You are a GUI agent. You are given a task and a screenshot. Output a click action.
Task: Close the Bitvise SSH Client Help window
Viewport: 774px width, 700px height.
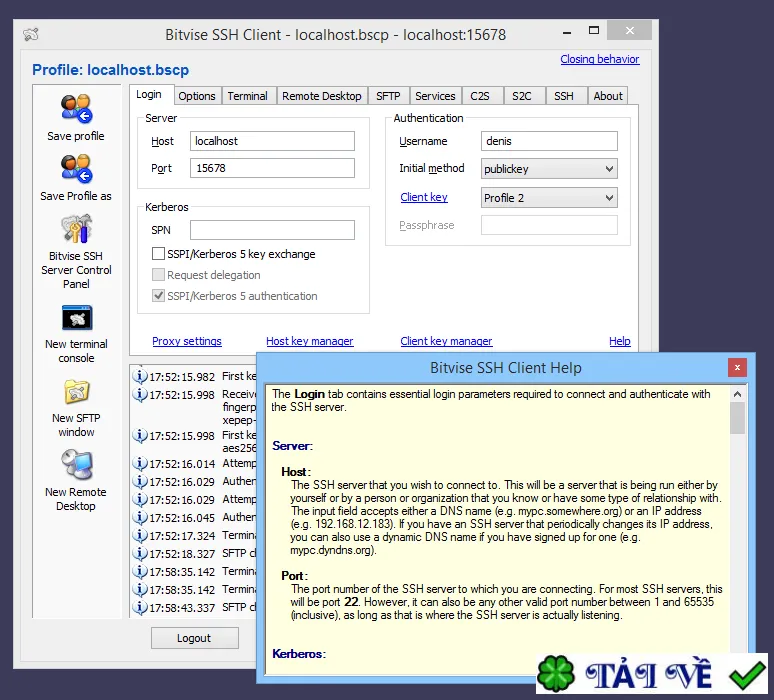(737, 367)
